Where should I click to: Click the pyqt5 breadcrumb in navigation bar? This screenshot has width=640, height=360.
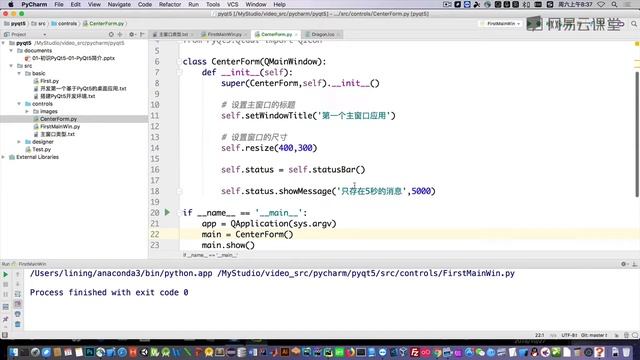(x=15, y=24)
